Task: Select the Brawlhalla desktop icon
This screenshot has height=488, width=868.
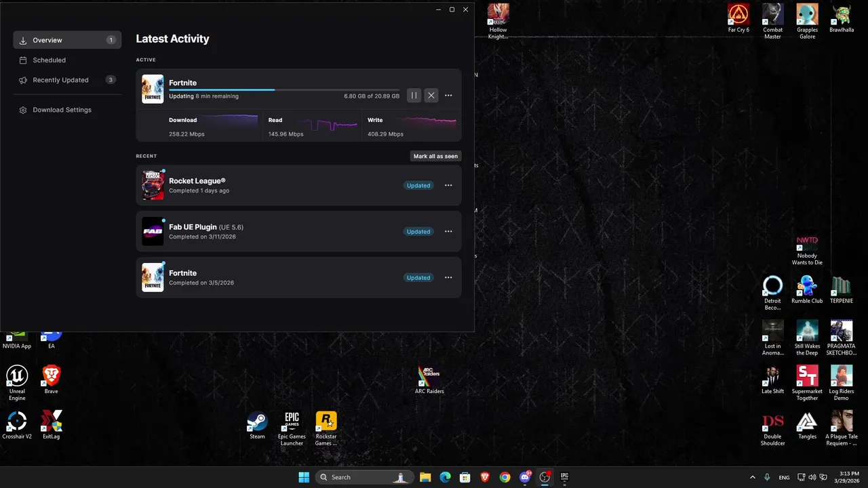Action: tap(842, 18)
